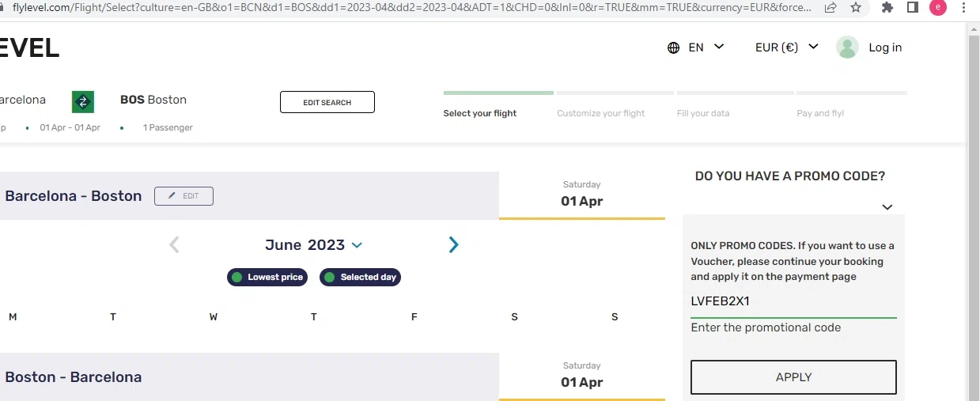Click the share page icon in address bar
The width and height of the screenshot is (980, 401).
pyautogui.click(x=831, y=8)
